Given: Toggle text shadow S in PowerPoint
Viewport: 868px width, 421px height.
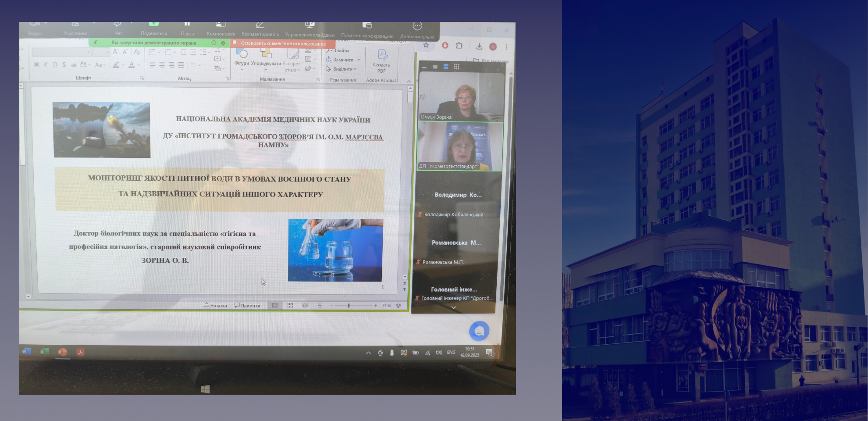Looking at the screenshot, I should point(64,64).
